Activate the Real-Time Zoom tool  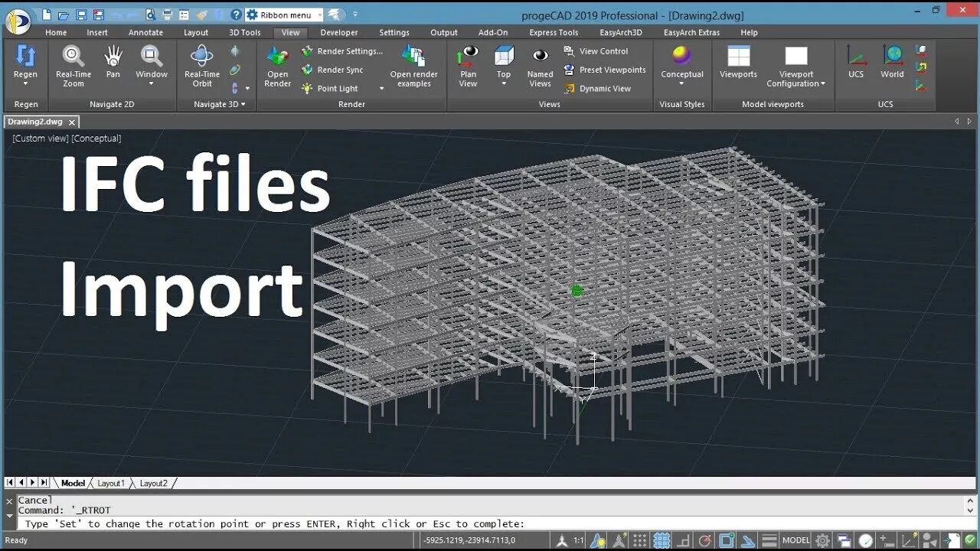pos(73,65)
